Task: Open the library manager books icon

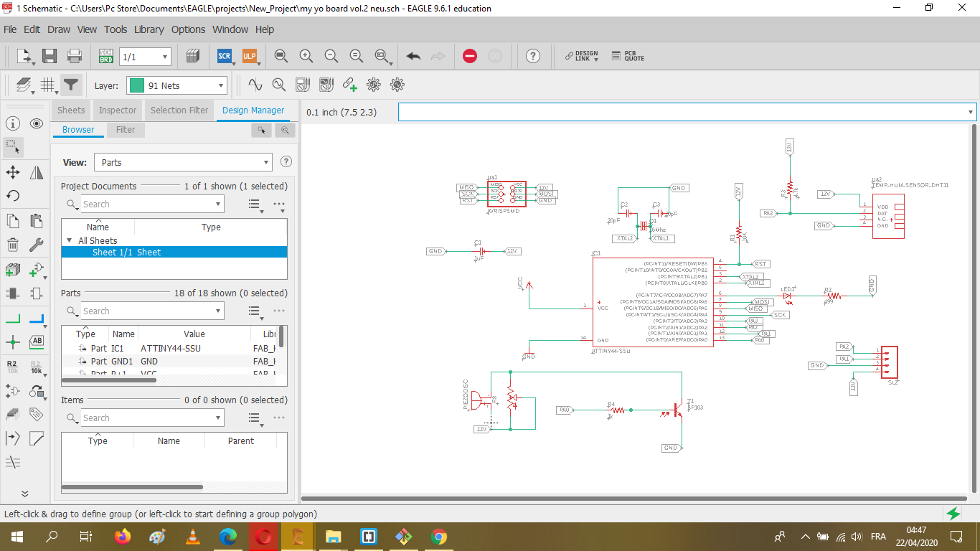Action: coord(192,56)
